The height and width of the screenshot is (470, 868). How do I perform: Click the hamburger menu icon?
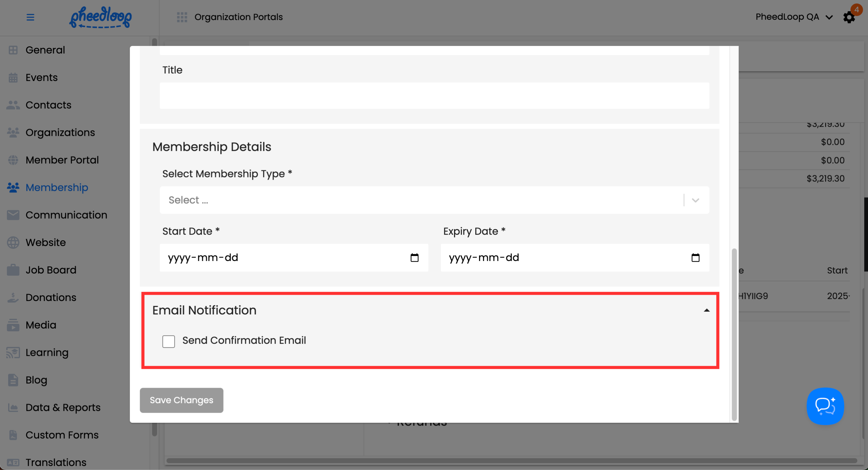point(30,17)
